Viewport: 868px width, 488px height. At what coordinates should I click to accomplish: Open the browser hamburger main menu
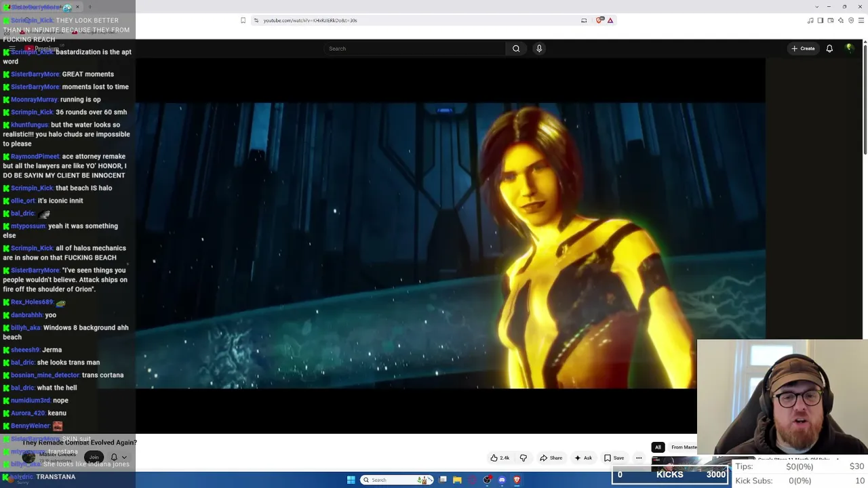(861, 20)
